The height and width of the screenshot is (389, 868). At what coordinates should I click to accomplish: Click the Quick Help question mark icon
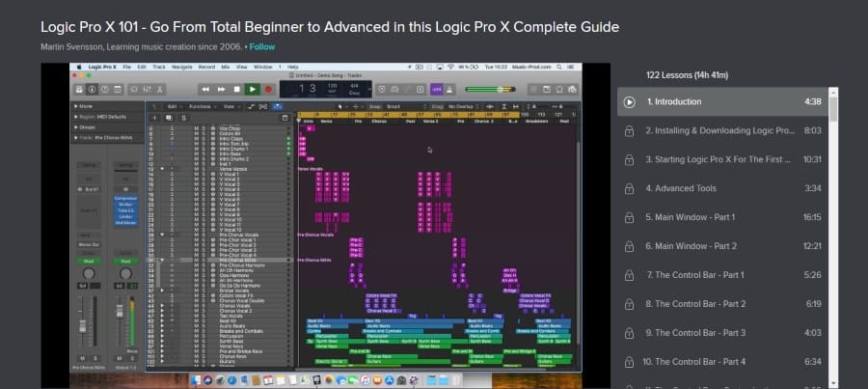pyautogui.click(x=104, y=89)
